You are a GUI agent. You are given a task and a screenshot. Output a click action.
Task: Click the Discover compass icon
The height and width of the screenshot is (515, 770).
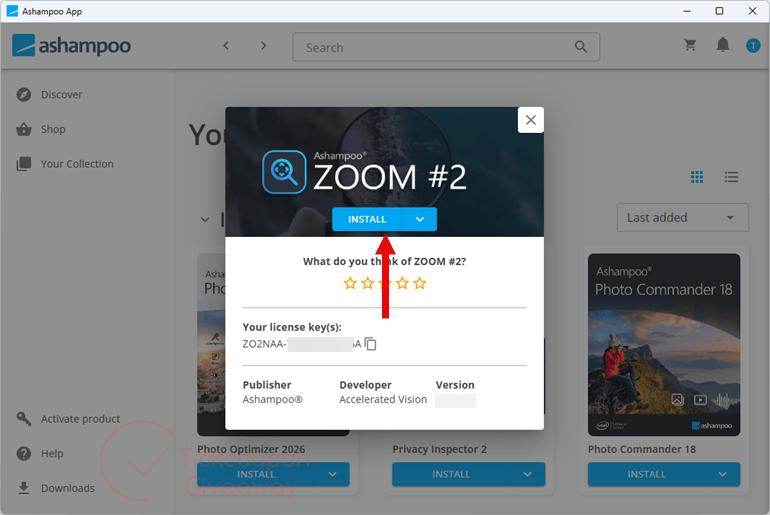click(24, 94)
